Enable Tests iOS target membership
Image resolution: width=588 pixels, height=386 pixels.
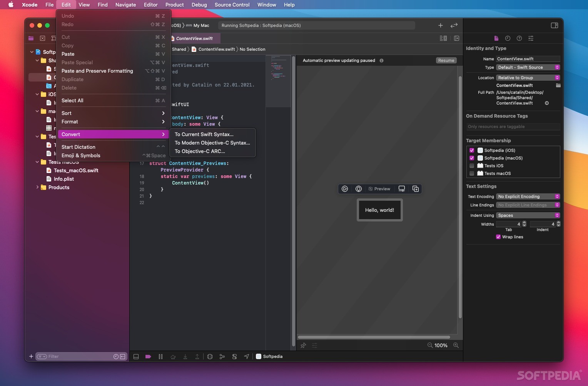tap(472, 166)
